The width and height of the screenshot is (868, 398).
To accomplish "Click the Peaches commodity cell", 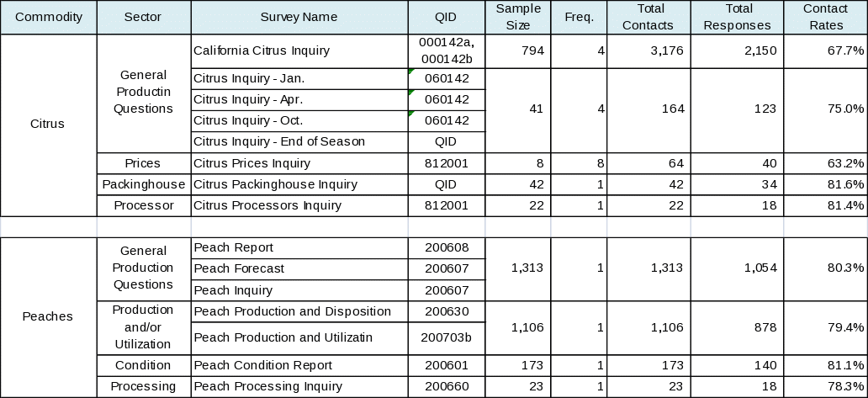I will tap(49, 317).
